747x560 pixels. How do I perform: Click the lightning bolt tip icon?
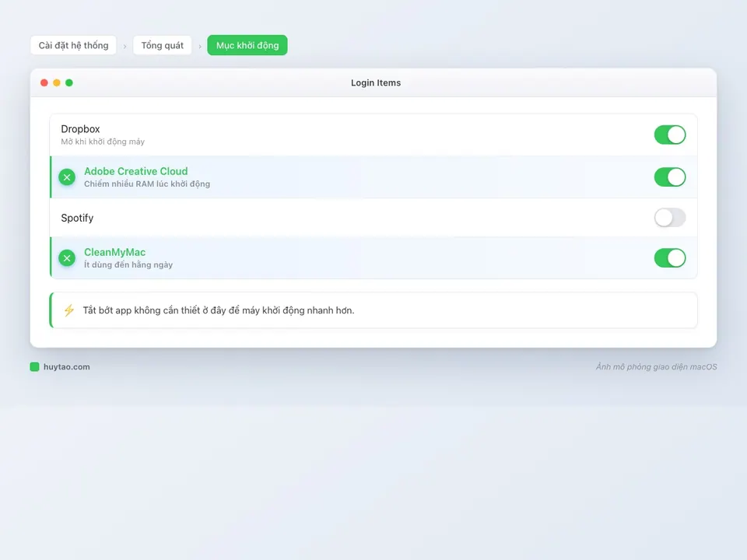pos(69,310)
